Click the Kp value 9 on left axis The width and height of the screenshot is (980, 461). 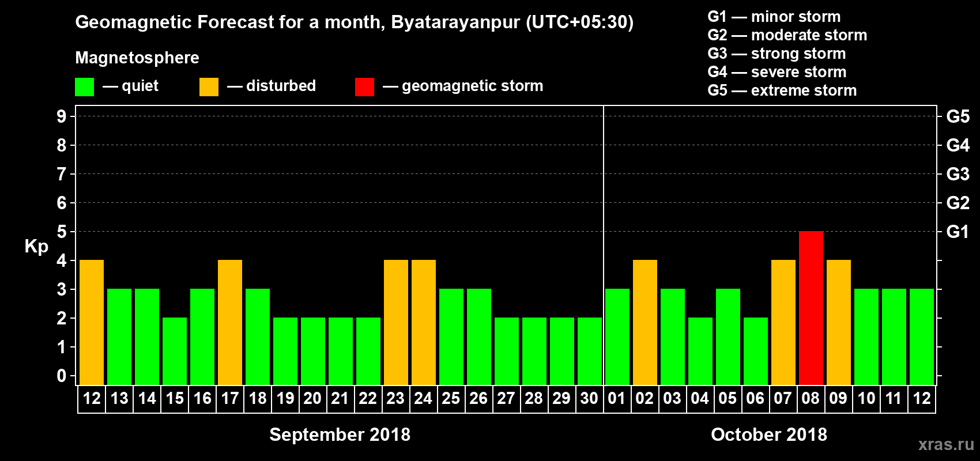click(62, 116)
